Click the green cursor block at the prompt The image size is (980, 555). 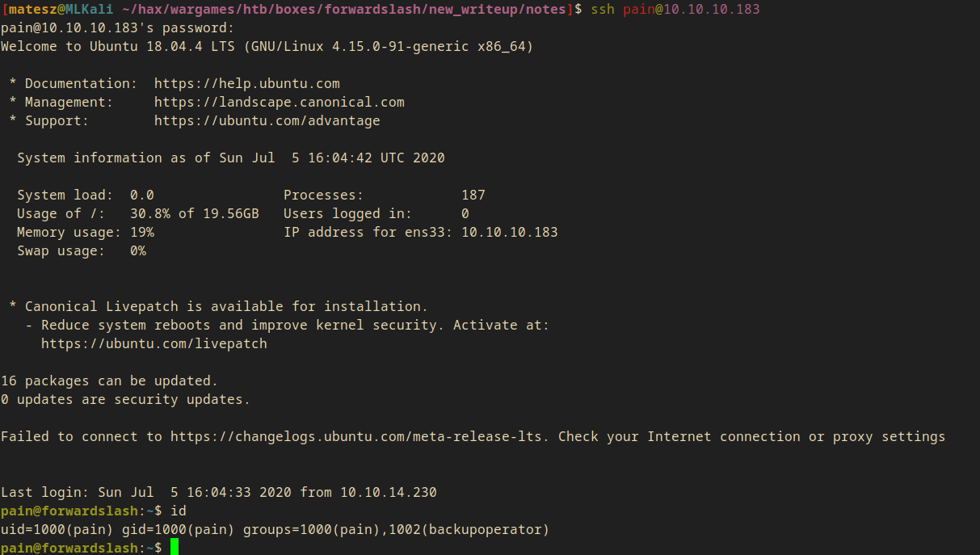click(175, 548)
